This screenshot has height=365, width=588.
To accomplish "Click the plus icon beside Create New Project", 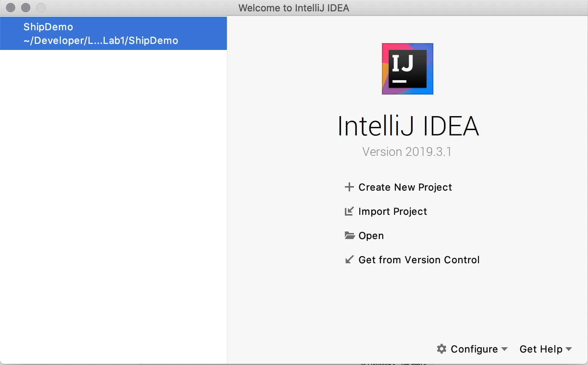I will pos(349,187).
